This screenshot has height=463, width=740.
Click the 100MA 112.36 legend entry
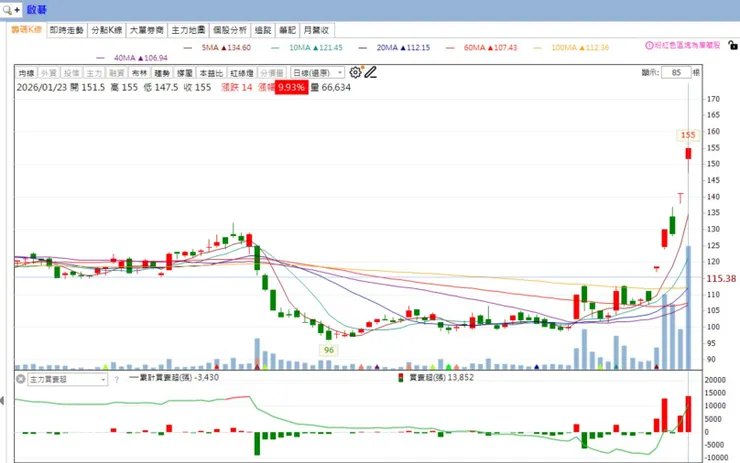572,48
